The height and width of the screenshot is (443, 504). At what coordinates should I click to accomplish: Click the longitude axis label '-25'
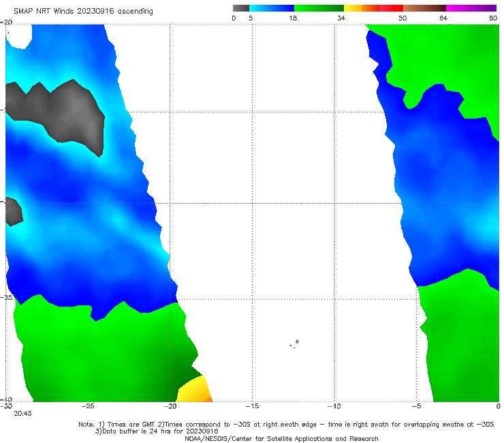(88, 406)
